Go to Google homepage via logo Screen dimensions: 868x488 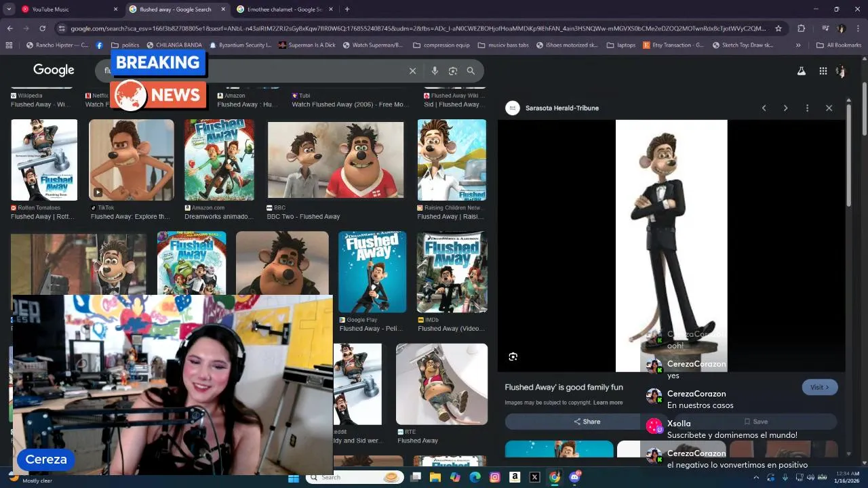coord(54,70)
